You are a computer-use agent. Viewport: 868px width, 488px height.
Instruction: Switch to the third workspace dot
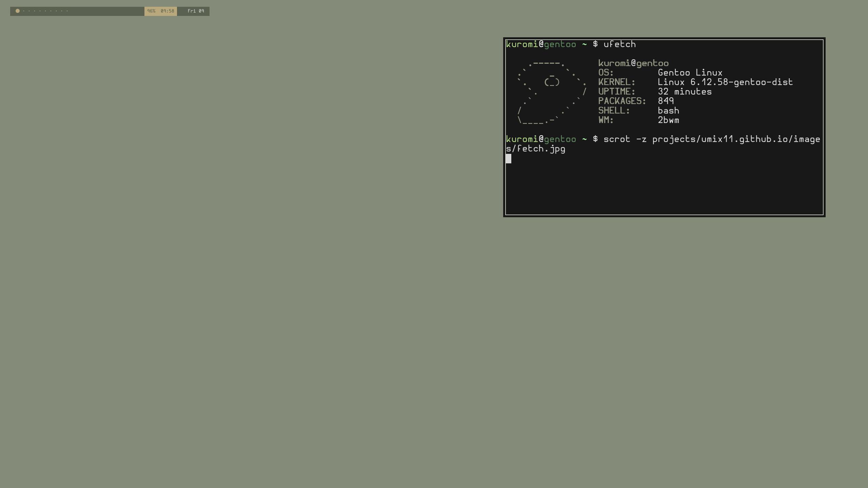[29, 11]
